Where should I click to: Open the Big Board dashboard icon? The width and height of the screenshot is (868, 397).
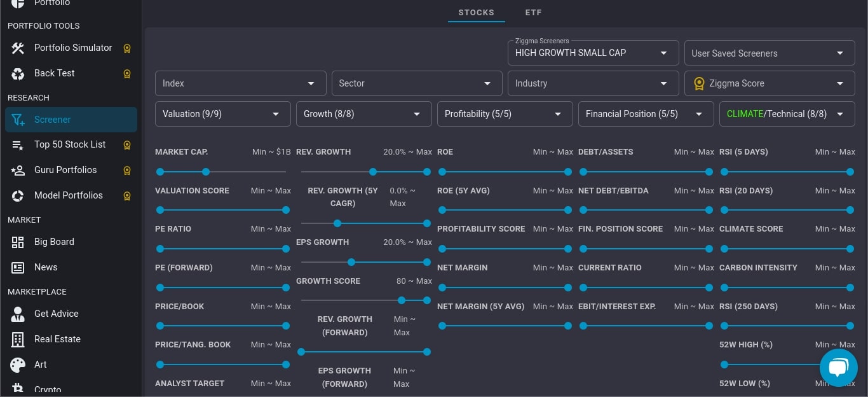coord(18,242)
